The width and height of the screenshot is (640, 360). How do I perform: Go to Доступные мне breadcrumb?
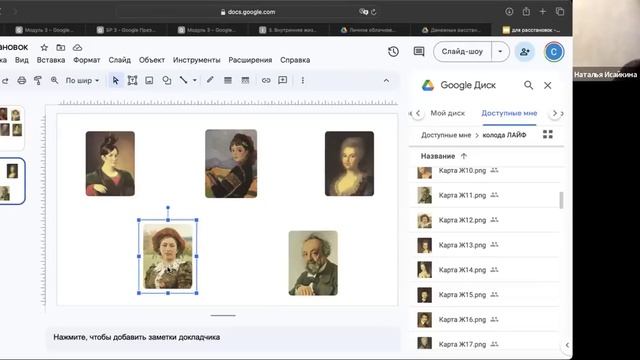coord(446,135)
